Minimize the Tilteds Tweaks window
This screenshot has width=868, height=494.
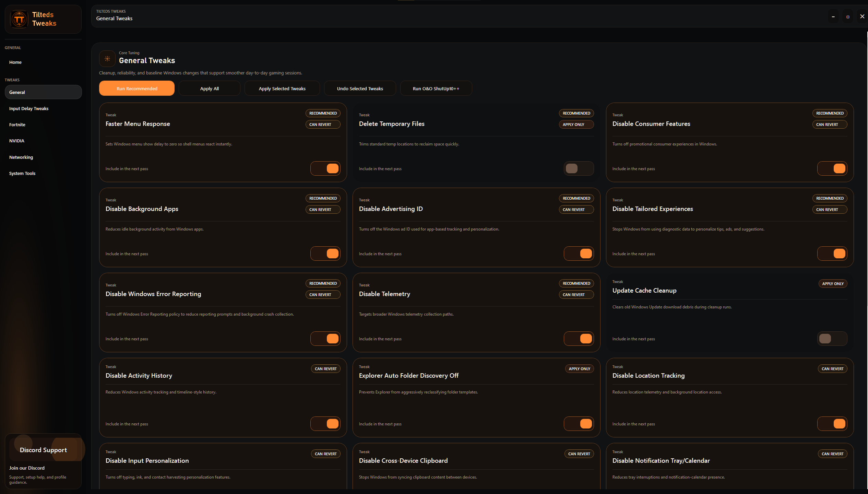pos(833,16)
